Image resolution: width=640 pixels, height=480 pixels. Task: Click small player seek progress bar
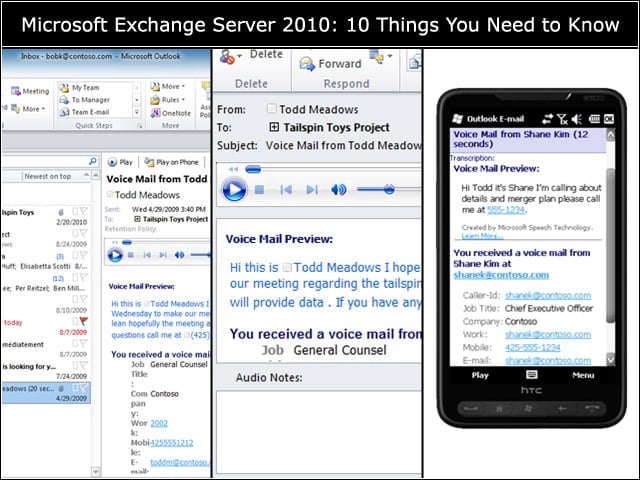tap(165, 242)
